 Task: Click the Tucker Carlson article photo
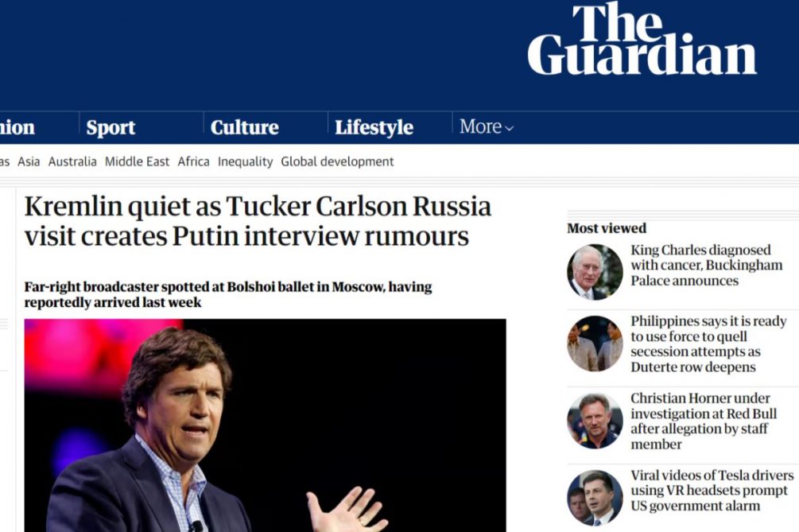(265, 425)
